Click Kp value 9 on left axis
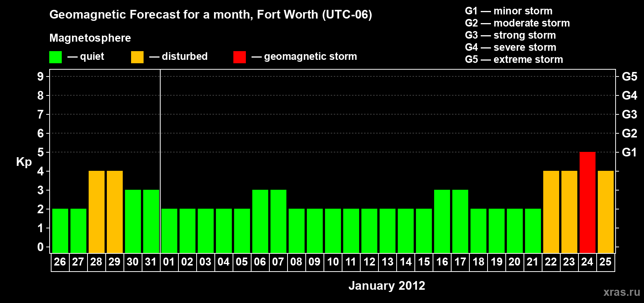Image resolution: width=644 pixels, height=303 pixels. (41, 77)
